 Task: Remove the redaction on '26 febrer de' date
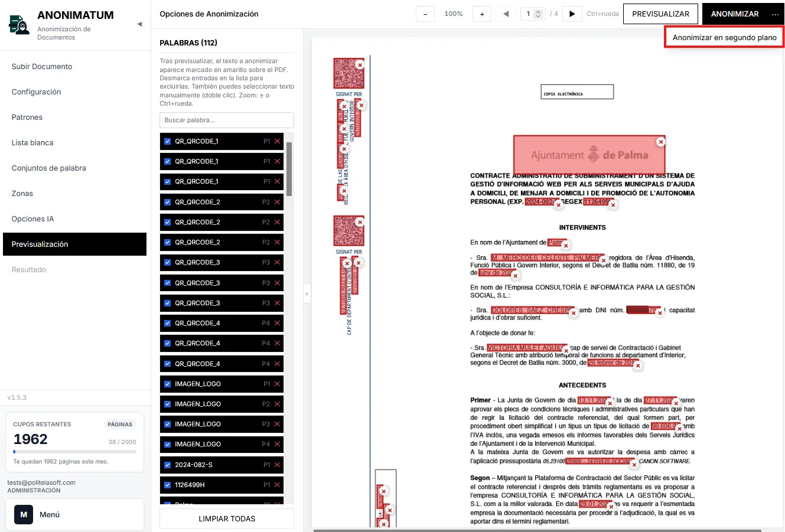[x=637, y=366]
